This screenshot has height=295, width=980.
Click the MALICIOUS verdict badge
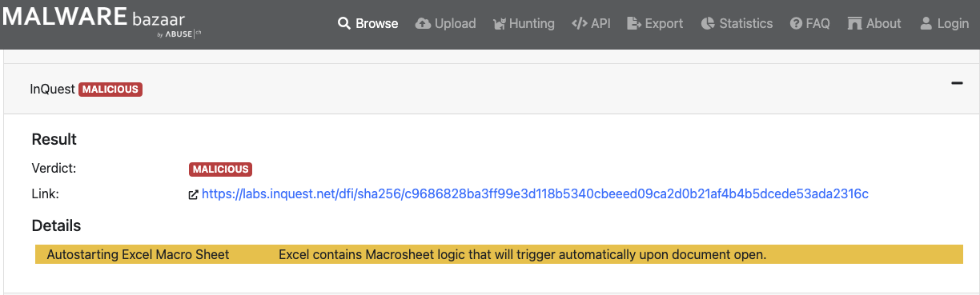pyautogui.click(x=221, y=169)
